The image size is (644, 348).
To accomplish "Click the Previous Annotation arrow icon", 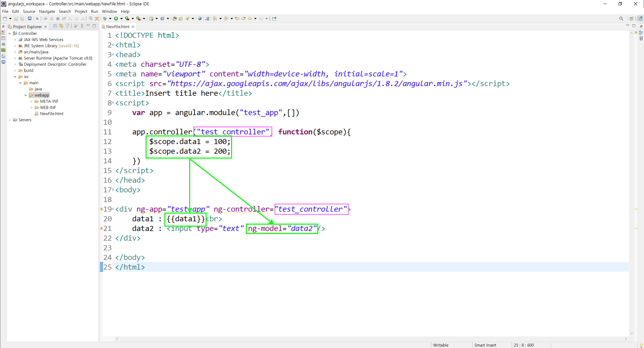I will (x=226, y=19).
